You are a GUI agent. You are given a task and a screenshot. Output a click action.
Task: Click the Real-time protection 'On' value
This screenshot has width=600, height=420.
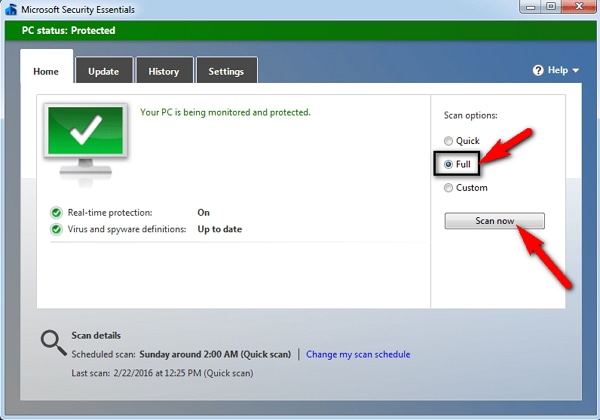click(x=204, y=212)
